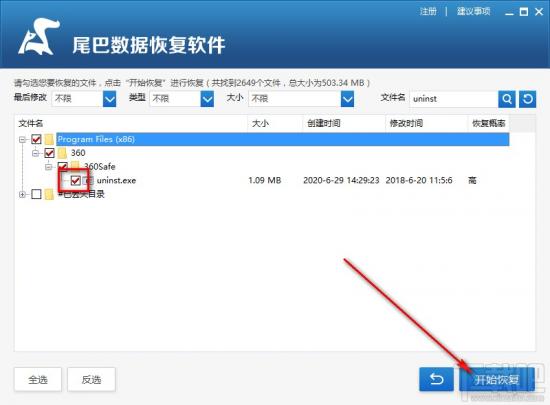Click the 反选 button
The width and height of the screenshot is (550, 405).
coord(91,379)
